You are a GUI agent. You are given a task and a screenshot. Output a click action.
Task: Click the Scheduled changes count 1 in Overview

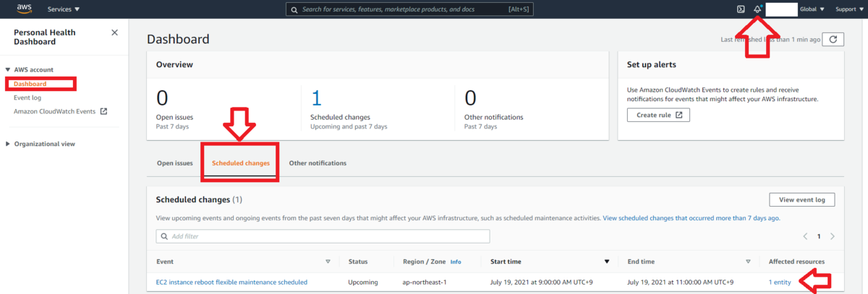tap(315, 98)
